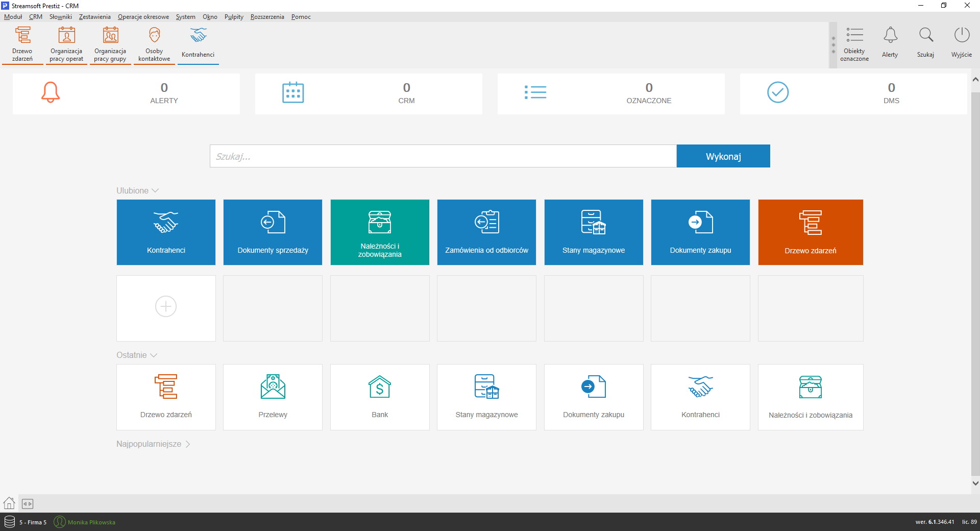Open Osoby kontaktowe toolbar icon
The image size is (980, 531).
click(x=154, y=44)
